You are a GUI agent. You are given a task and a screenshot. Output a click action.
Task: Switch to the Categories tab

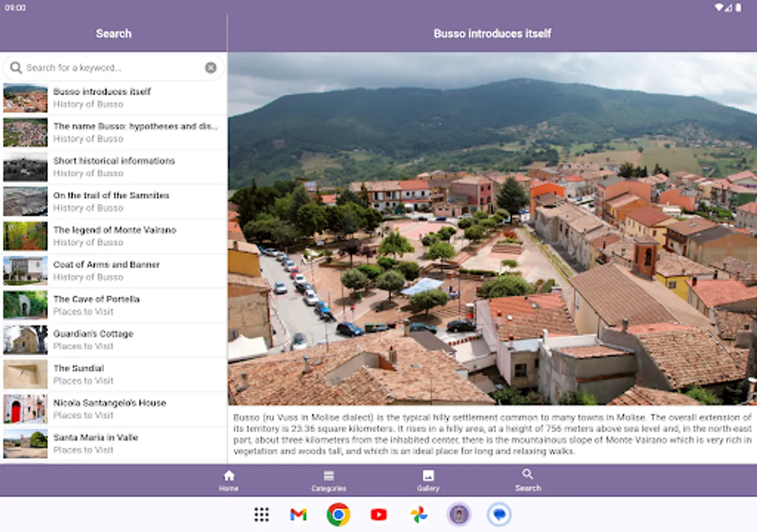click(329, 480)
